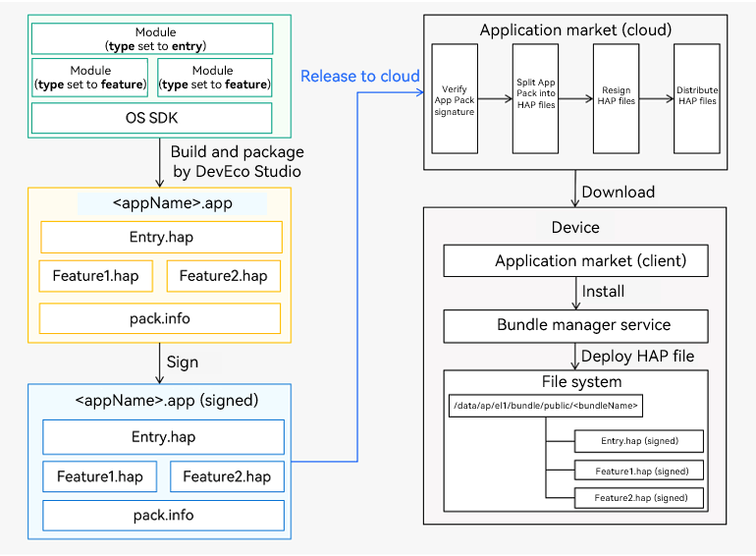Select Entry.hap in the signed app package
Image resolution: width=756 pixels, height=556 pixels.
(163, 437)
